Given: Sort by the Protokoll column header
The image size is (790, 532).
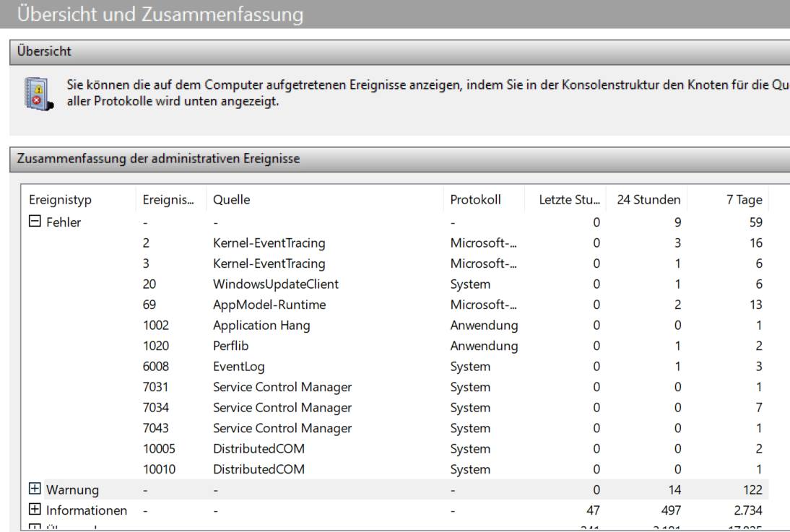Looking at the screenshot, I should [x=475, y=200].
